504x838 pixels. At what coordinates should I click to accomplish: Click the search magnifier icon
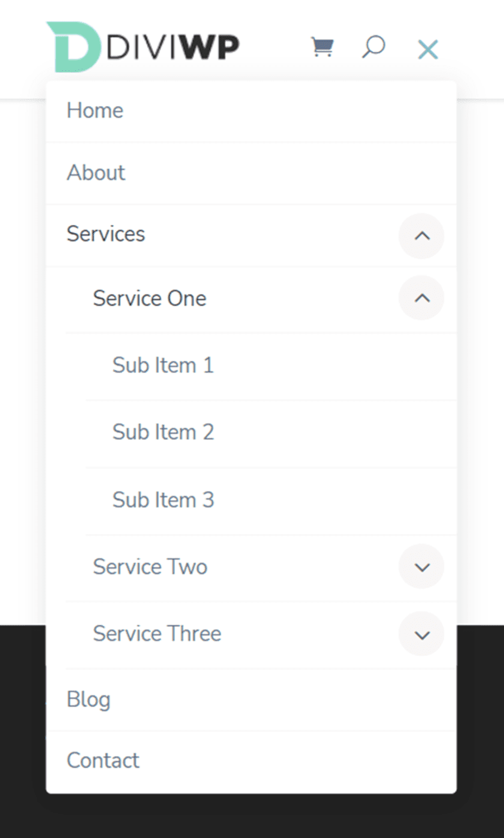pos(374,47)
